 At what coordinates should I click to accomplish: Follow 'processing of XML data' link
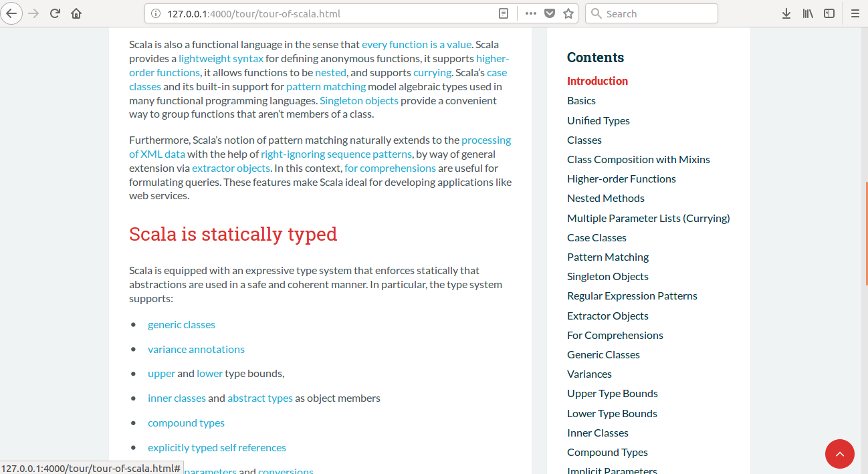486,140
